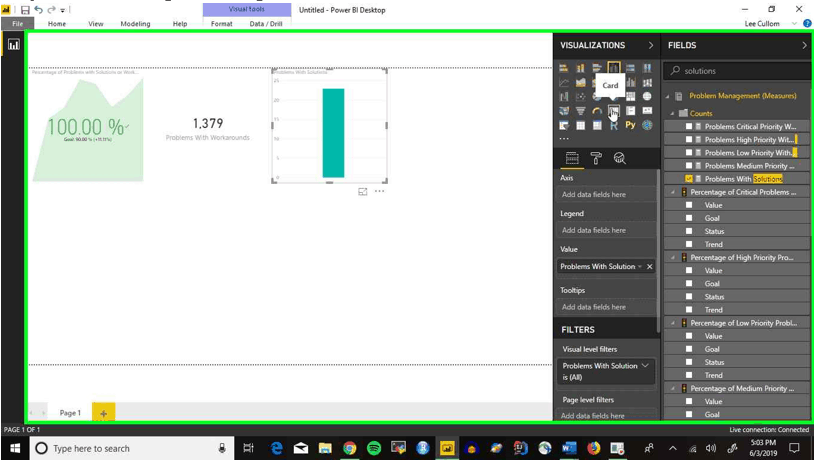Select the Line chart visual
Viewport: 815px width, 461px height.
pyautogui.click(x=564, y=82)
